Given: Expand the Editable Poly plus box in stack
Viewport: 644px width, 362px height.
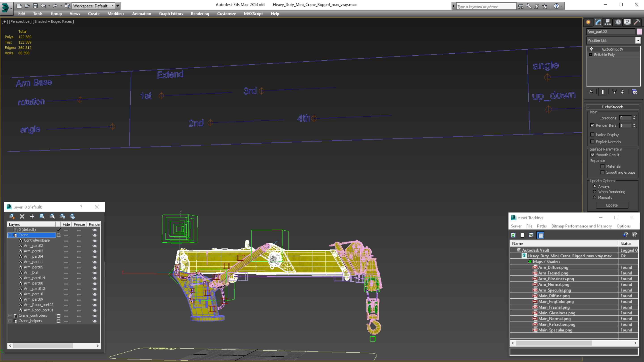Looking at the screenshot, I should pos(591,55).
